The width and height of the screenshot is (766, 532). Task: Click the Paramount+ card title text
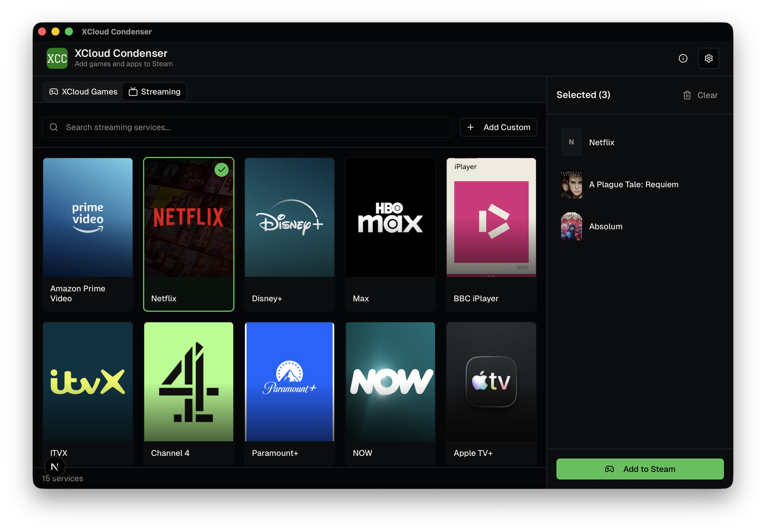tap(275, 453)
